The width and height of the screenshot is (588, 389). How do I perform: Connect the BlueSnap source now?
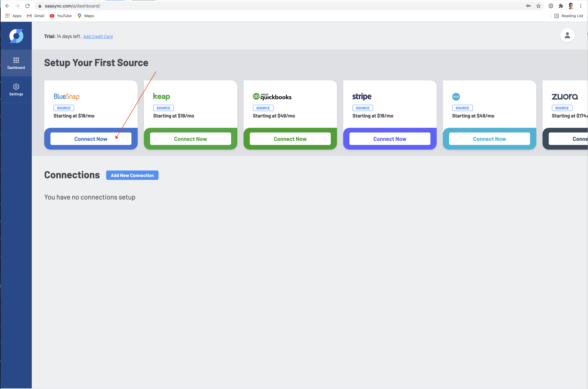[x=91, y=139]
